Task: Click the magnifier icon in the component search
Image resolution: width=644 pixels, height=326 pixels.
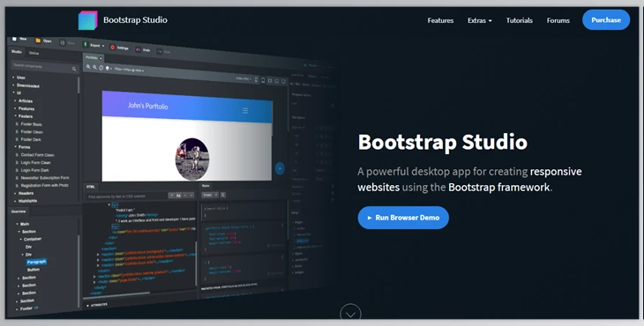Action: (74, 69)
